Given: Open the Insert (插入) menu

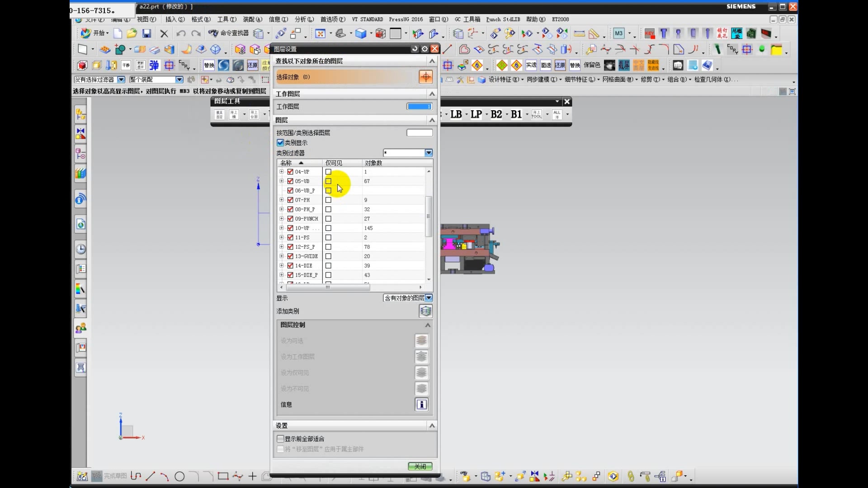Looking at the screenshot, I should [175, 19].
